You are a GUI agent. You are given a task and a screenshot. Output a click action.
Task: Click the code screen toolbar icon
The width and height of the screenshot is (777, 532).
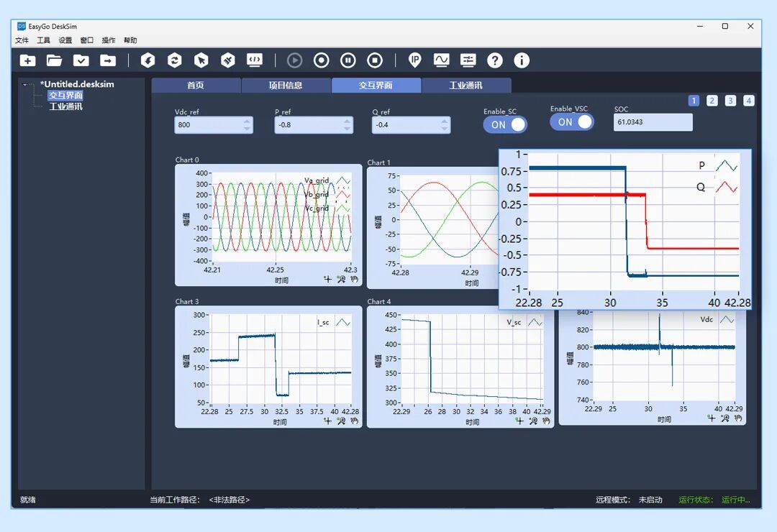255,60
